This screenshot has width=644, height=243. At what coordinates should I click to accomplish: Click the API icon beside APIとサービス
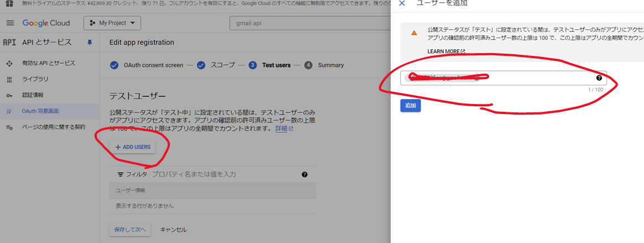point(10,42)
